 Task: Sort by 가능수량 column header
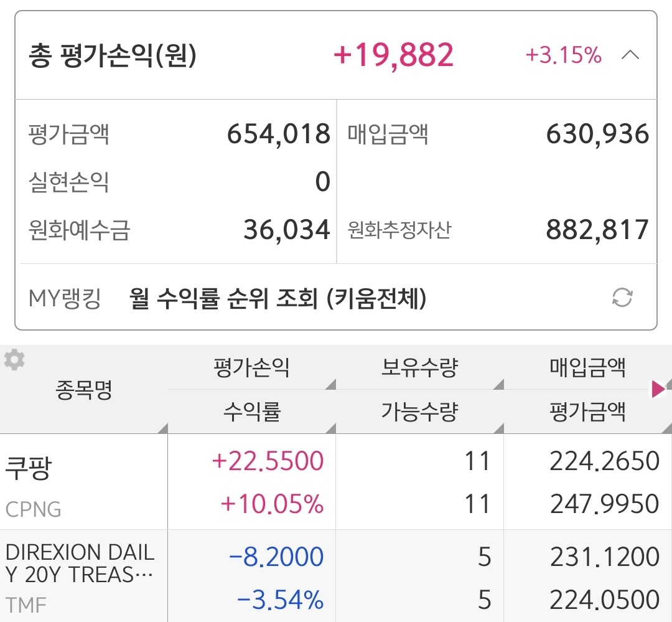pos(419,411)
